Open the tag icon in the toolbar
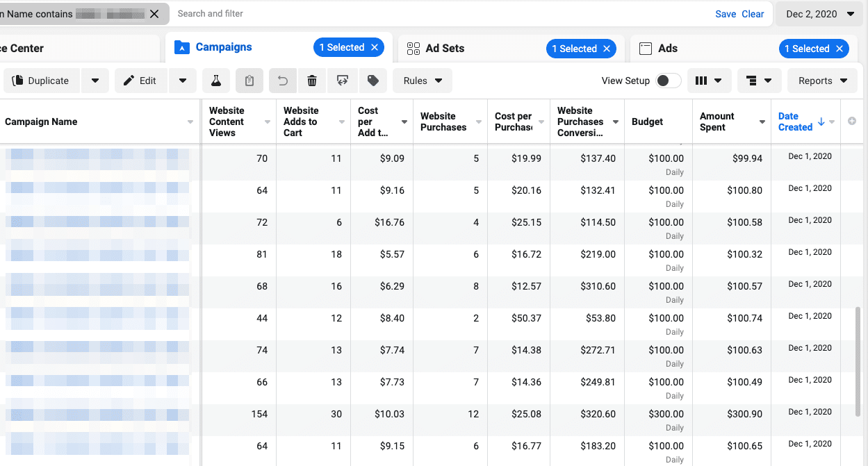This screenshot has width=868, height=466. [x=372, y=81]
